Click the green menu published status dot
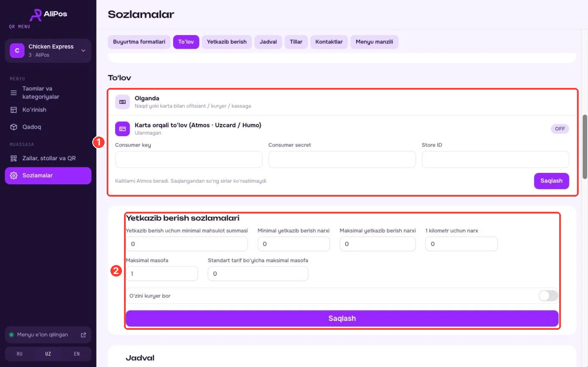The width and height of the screenshot is (588, 367). pyautogui.click(x=12, y=335)
